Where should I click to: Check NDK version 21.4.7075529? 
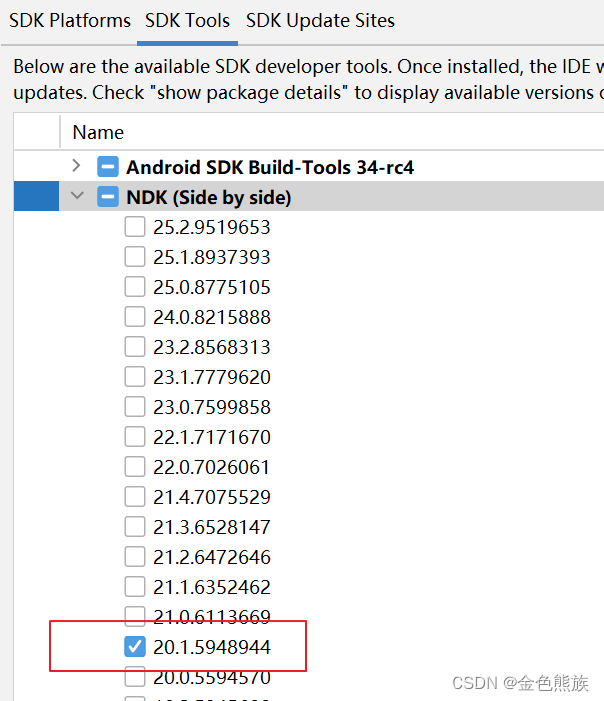coord(135,496)
